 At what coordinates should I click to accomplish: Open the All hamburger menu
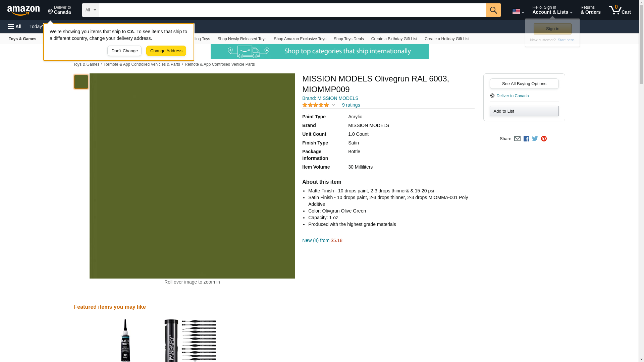[15, 26]
